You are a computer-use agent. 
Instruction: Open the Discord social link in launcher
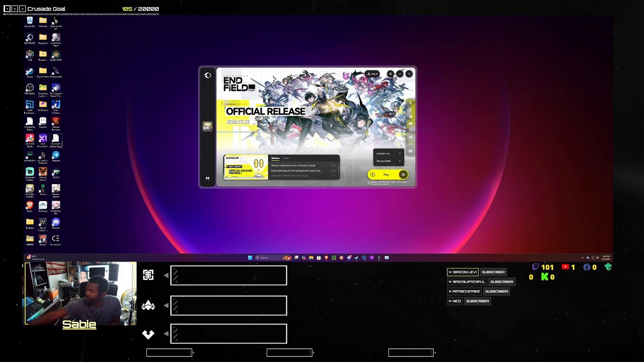click(x=411, y=137)
